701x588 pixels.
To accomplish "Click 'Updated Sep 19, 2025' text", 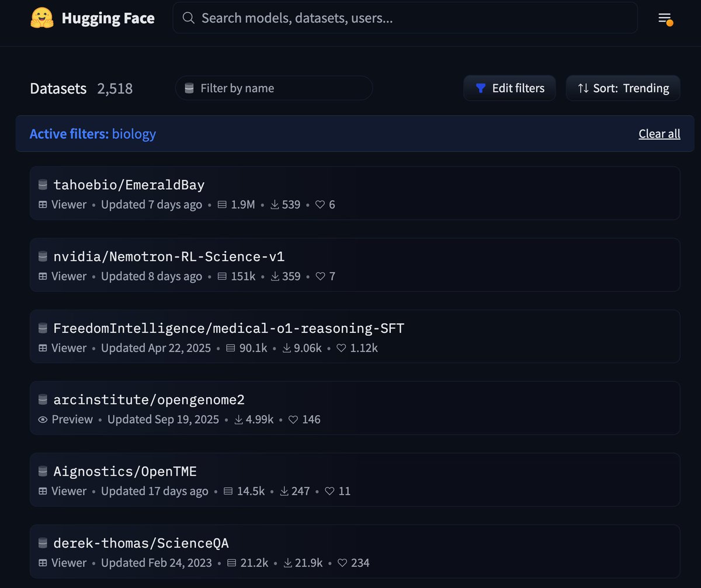I will coord(163,420).
